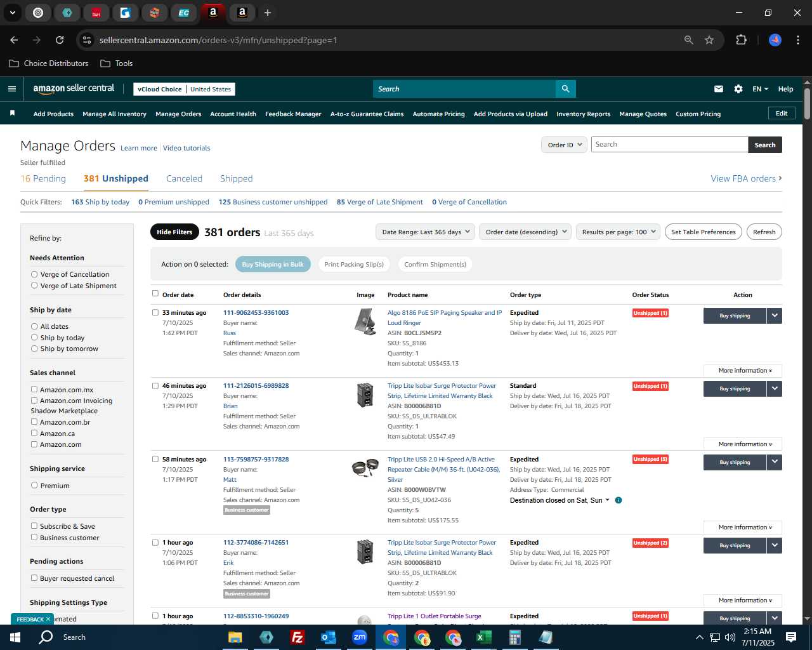This screenshot has width=812, height=650.
Task: Click the Amazon Seller Central logo
Action: tap(74, 89)
